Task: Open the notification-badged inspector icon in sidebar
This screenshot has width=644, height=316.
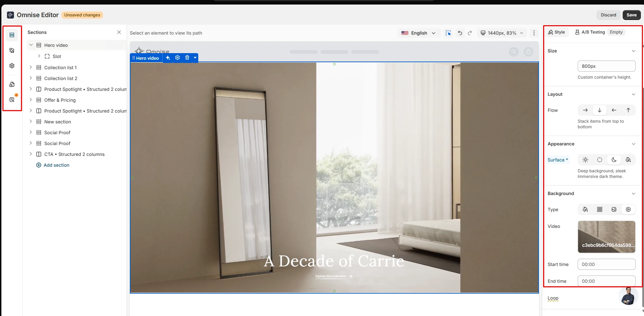Action: tap(12, 100)
